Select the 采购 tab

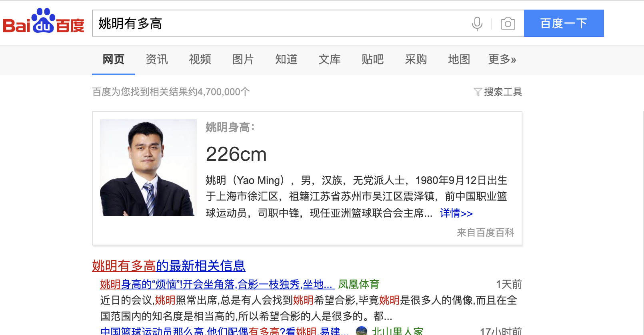click(x=416, y=60)
